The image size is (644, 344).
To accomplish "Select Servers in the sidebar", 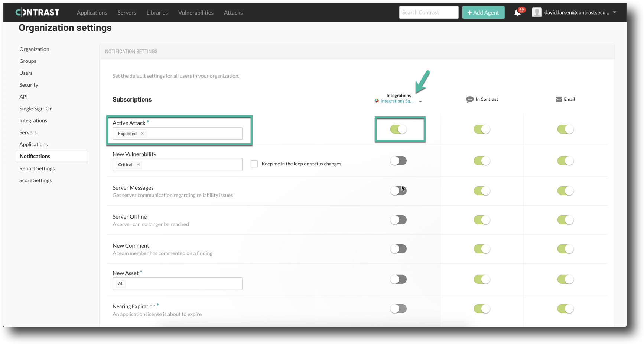I will click(28, 132).
